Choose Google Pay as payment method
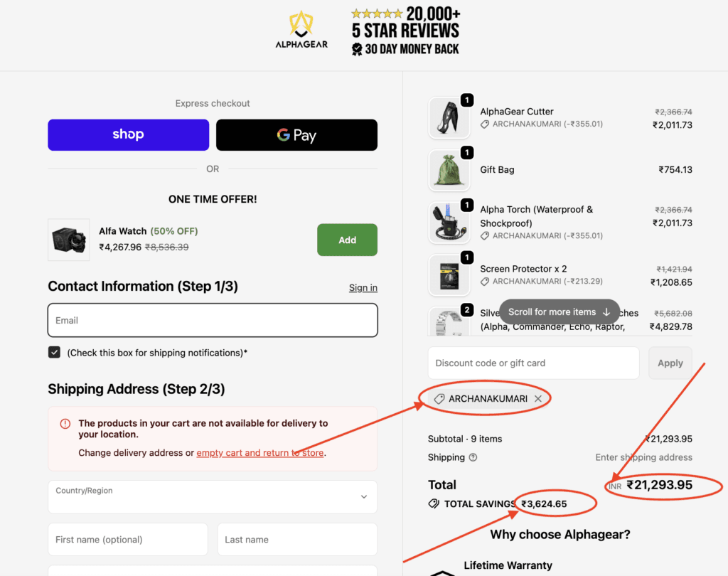 coord(296,135)
